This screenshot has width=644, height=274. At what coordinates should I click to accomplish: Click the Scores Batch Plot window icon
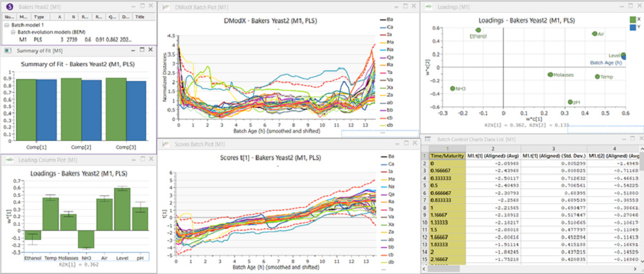[166, 144]
